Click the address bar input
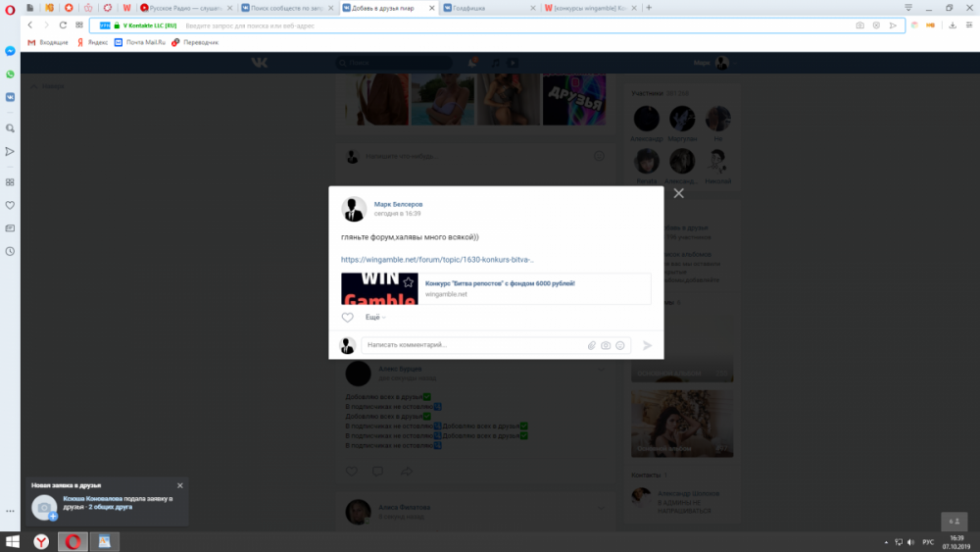This screenshot has width=980, height=552. tap(497, 25)
